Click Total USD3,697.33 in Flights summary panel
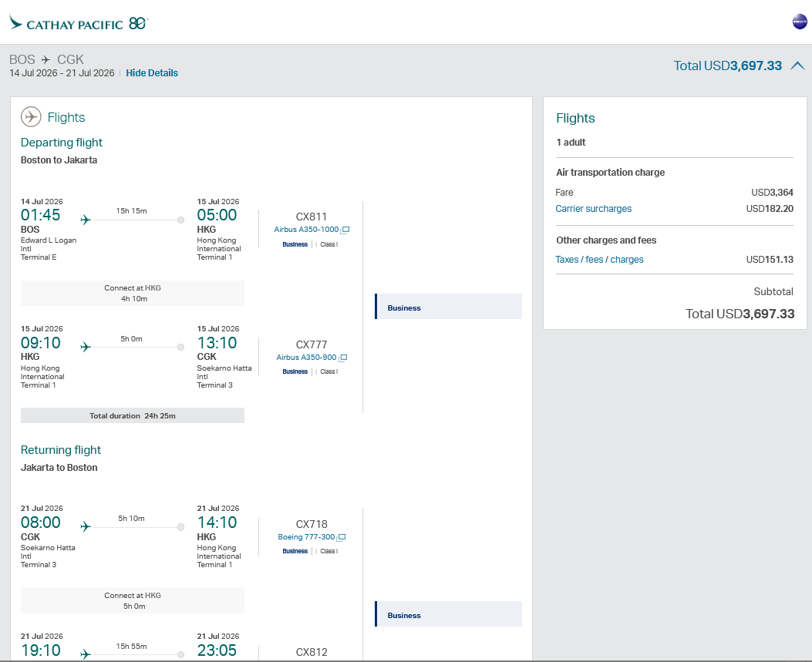Screen dimensions: 812x662 [x=740, y=314]
